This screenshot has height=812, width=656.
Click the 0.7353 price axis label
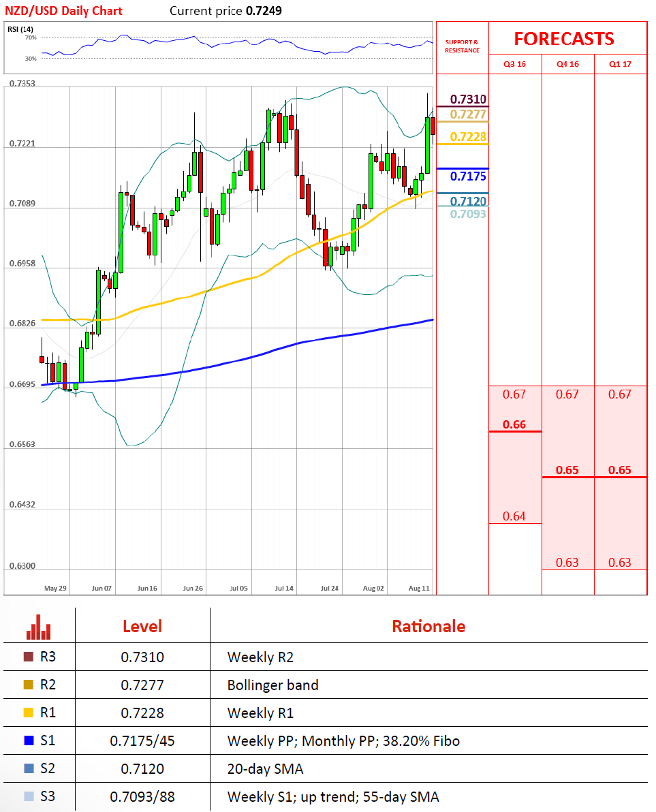[22, 83]
